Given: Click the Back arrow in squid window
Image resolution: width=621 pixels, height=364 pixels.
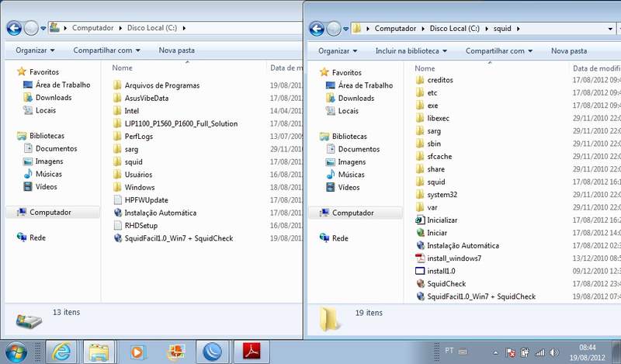Looking at the screenshot, I should (317, 29).
